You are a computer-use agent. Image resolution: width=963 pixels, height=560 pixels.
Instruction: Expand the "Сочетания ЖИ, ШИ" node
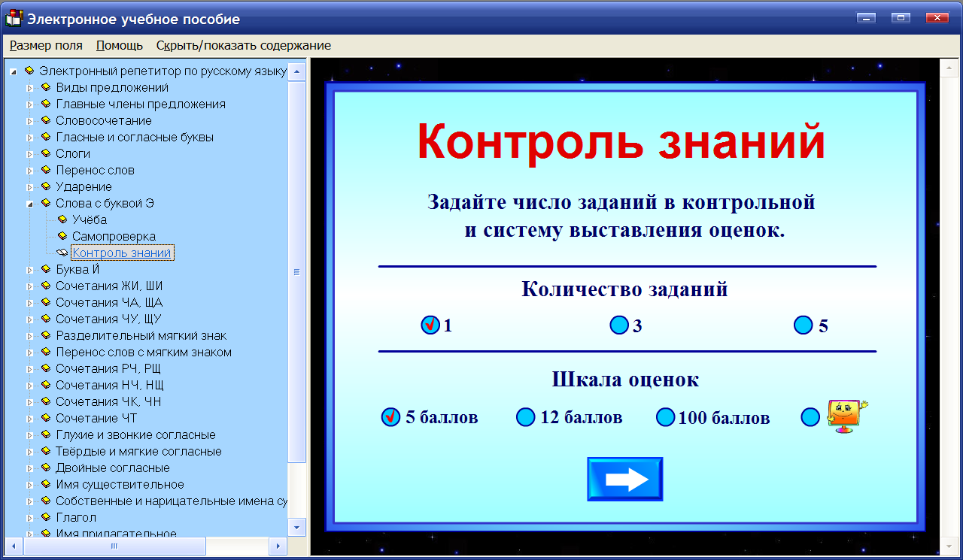30,286
